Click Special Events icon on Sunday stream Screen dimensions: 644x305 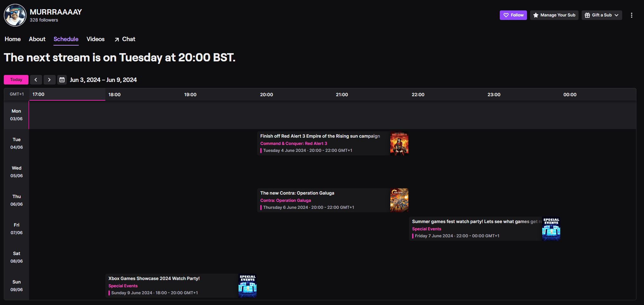coord(247,286)
